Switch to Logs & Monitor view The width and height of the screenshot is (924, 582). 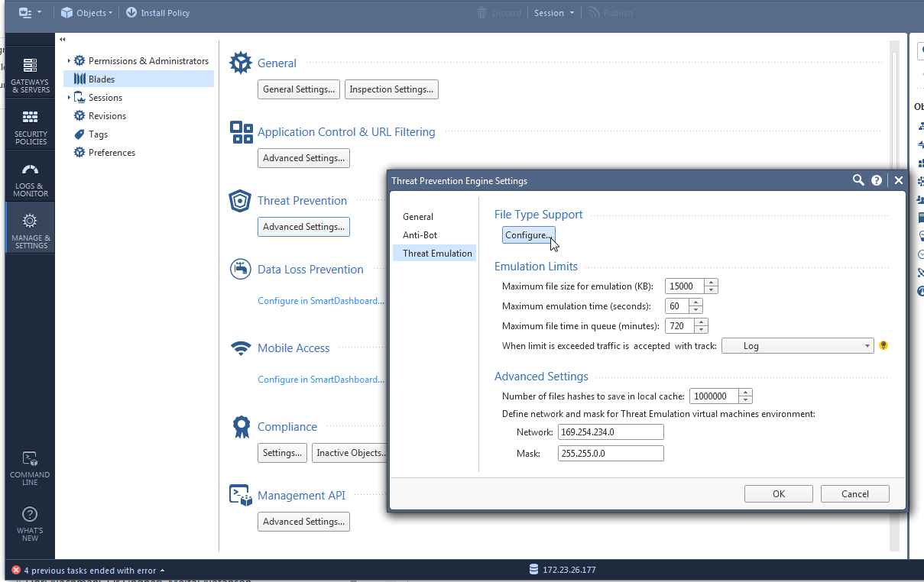coord(30,178)
